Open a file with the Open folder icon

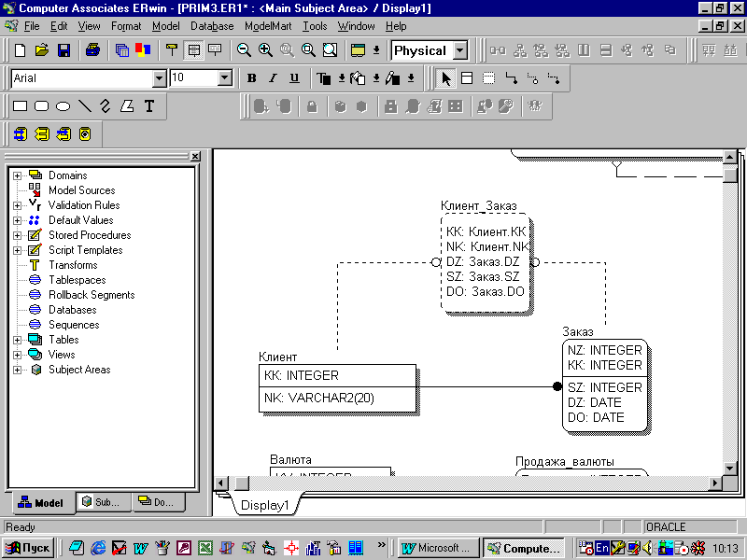pos(42,50)
